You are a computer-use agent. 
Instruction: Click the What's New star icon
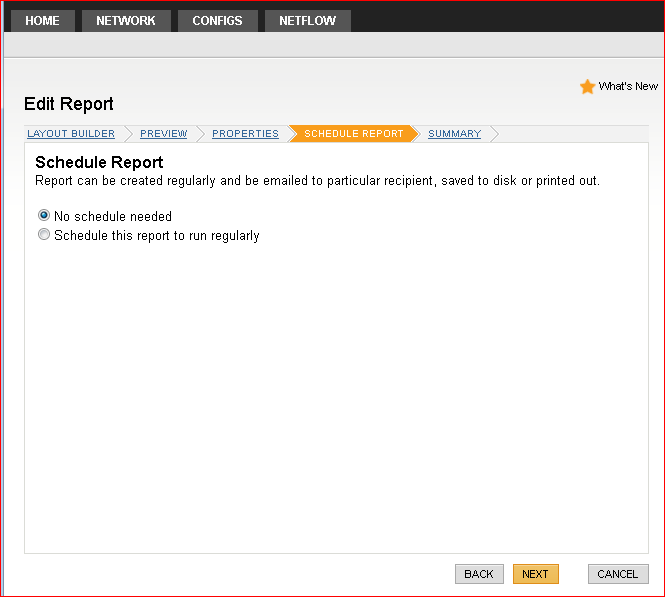[x=587, y=86]
